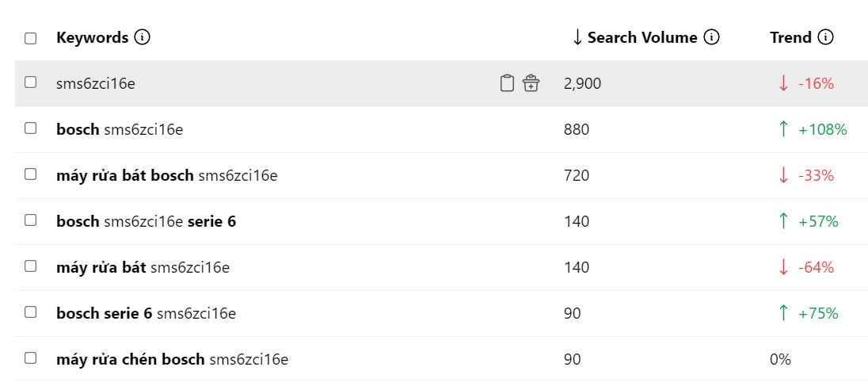Click volume 140 for bosch sms6zci16e serie 6

click(577, 222)
